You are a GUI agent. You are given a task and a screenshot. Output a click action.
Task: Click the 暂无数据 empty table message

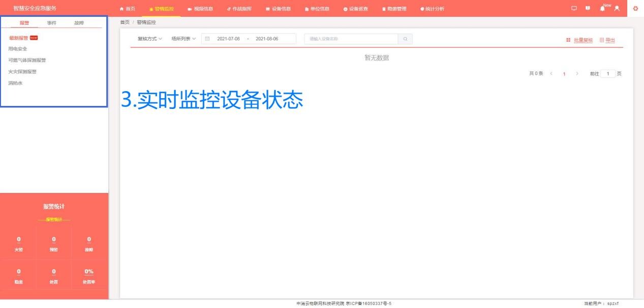pos(377,58)
